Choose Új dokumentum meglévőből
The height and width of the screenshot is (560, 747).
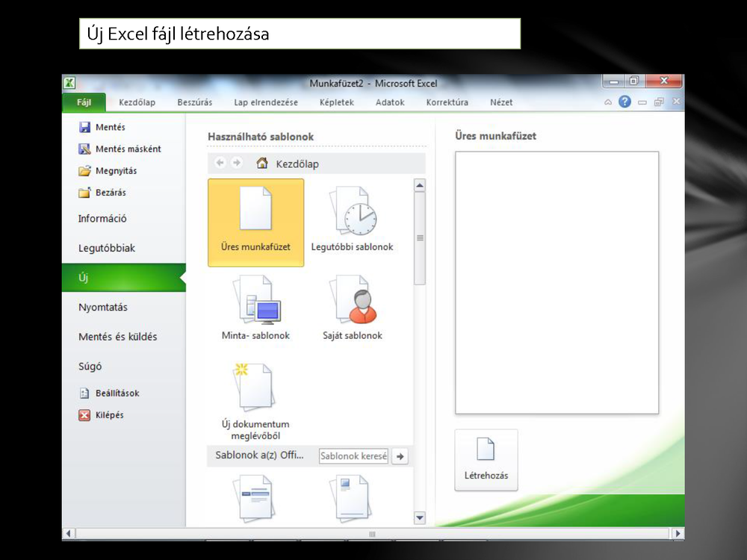pos(255,402)
